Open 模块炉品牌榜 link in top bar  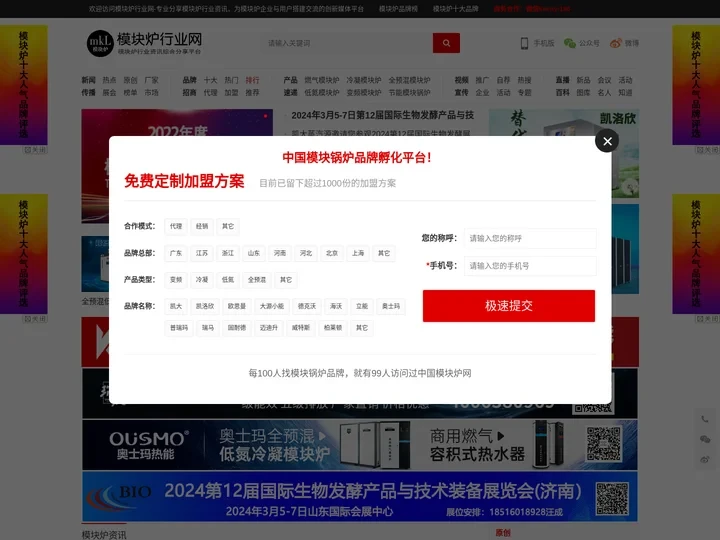pyautogui.click(x=398, y=9)
